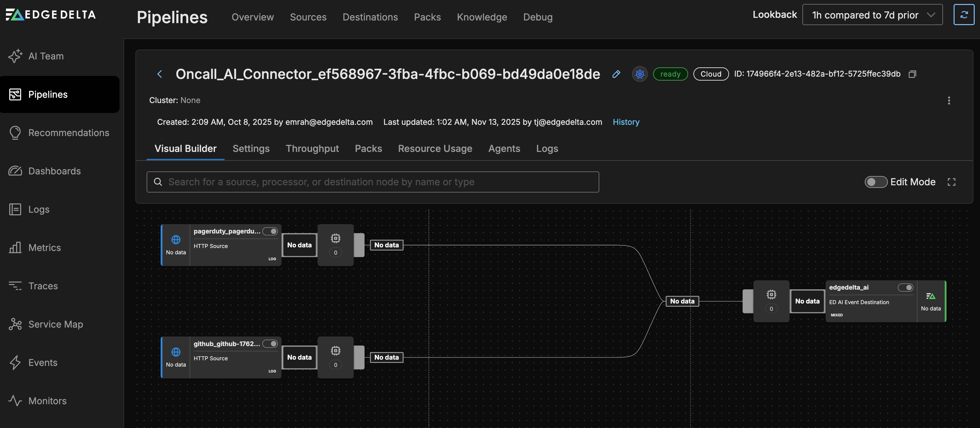
Task: Enter fullscreen with expand icon near Edit Mode
Action: tap(952, 182)
